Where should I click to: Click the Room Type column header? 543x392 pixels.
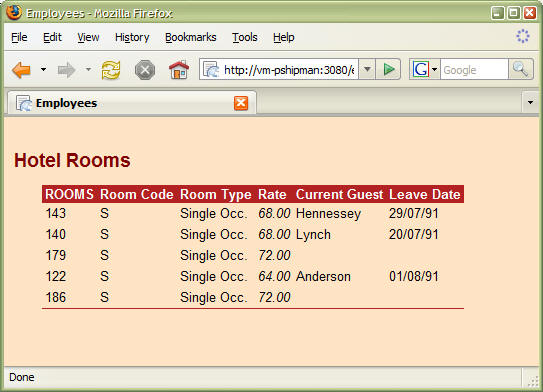215,195
